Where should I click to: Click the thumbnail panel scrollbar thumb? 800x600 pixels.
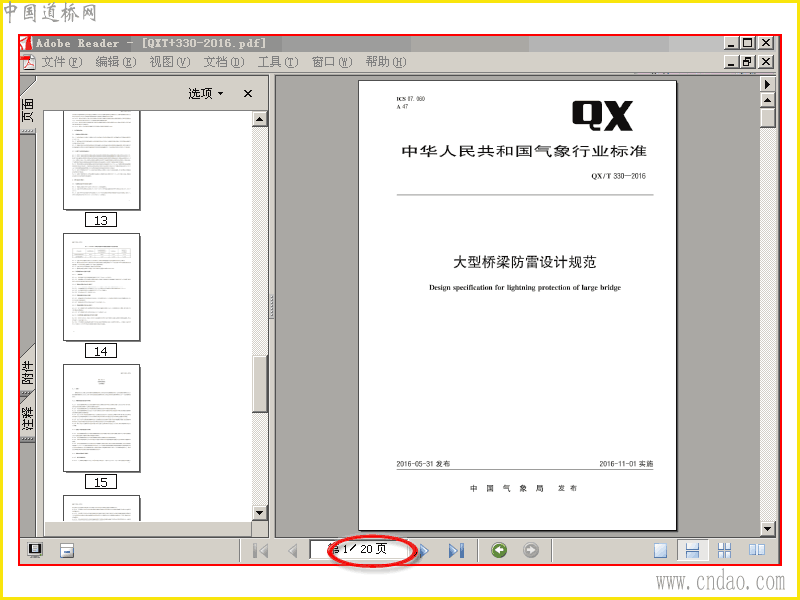[260, 383]
